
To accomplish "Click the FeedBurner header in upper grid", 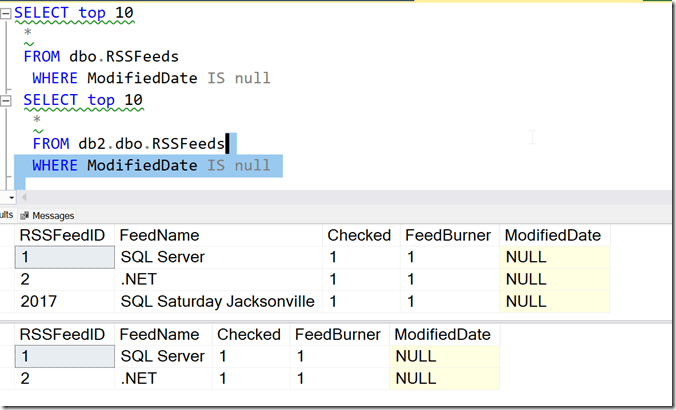I will click(x=450, y=235).
